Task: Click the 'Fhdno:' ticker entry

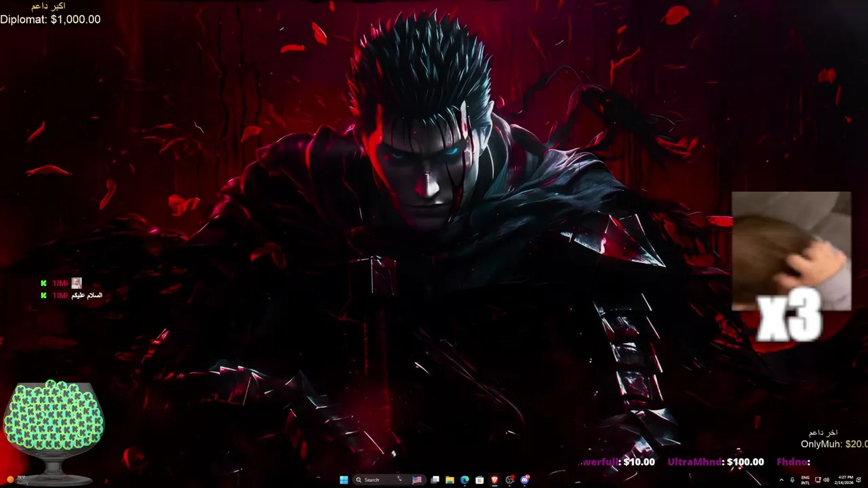Action: (793, 462)
